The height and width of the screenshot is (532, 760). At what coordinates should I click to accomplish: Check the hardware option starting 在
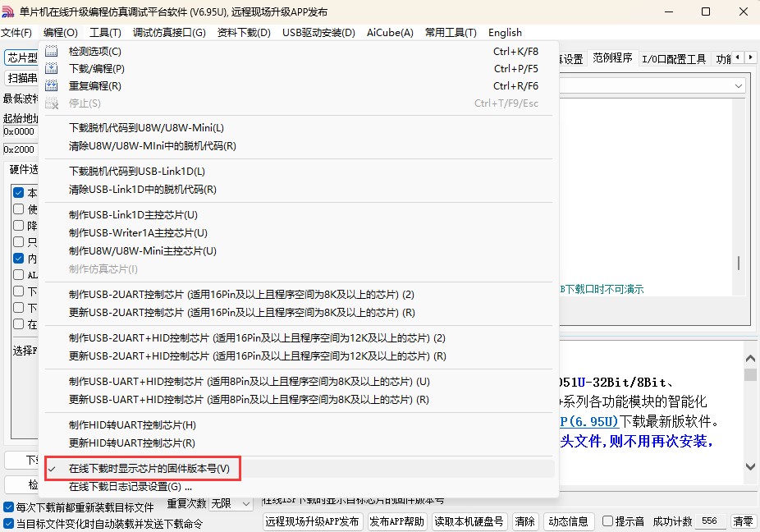pos(18,324)
